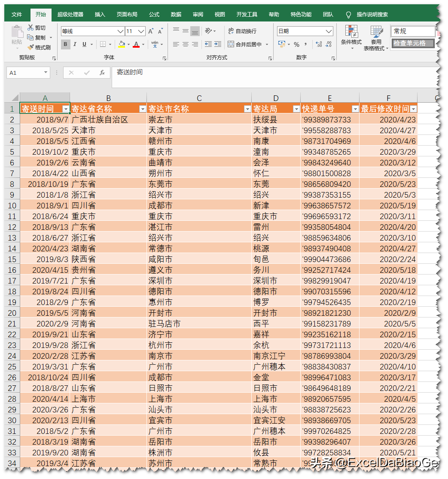The height and width of the screenshot is (479, 448).
Task: Switch to the 页面布局 tab
Action: click(127, 14)
